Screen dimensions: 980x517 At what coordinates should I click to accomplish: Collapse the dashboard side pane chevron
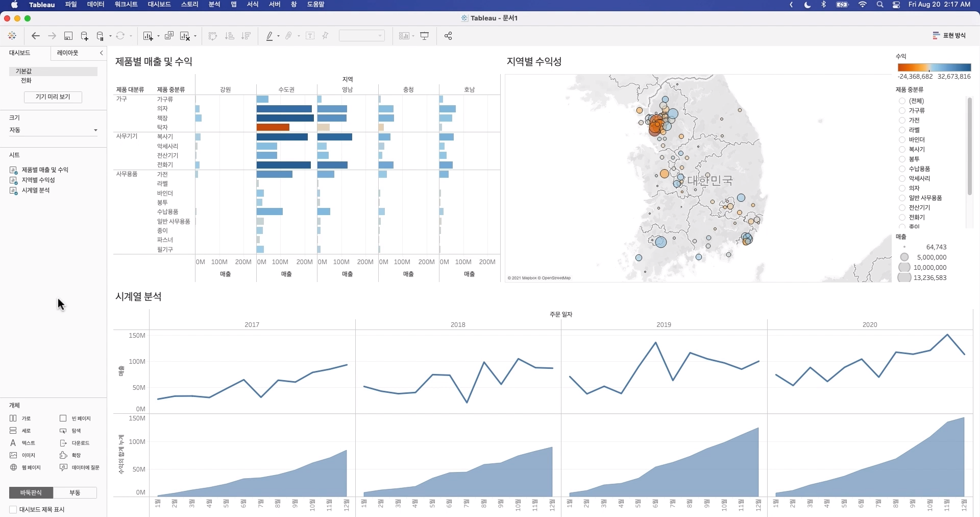tap(101, 53)
